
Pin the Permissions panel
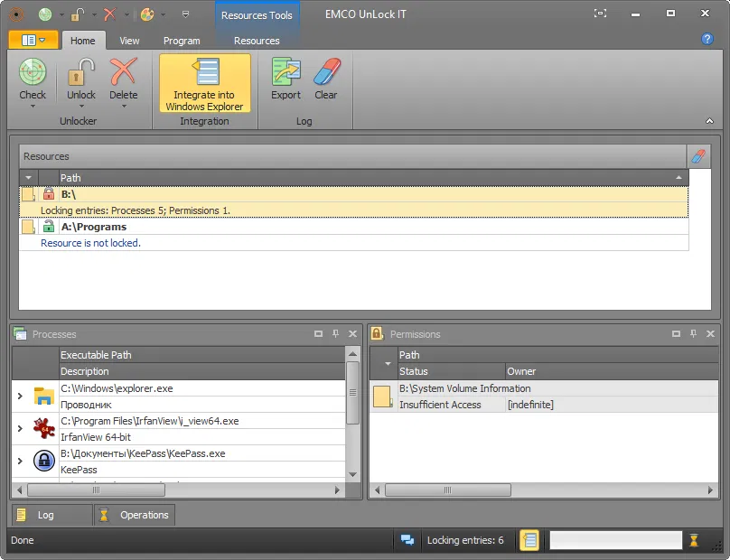(x=691, y=334)
